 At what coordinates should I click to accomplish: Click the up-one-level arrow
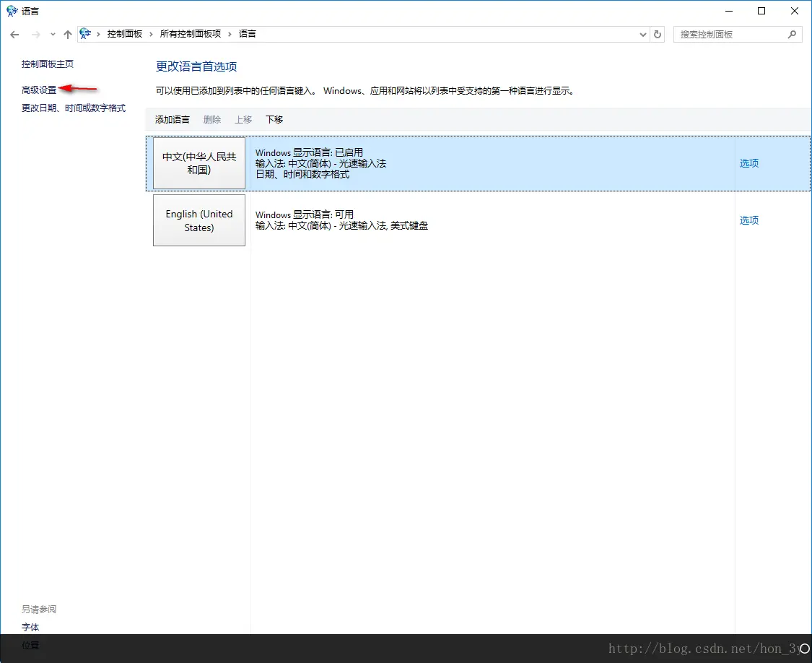(67, 33)
